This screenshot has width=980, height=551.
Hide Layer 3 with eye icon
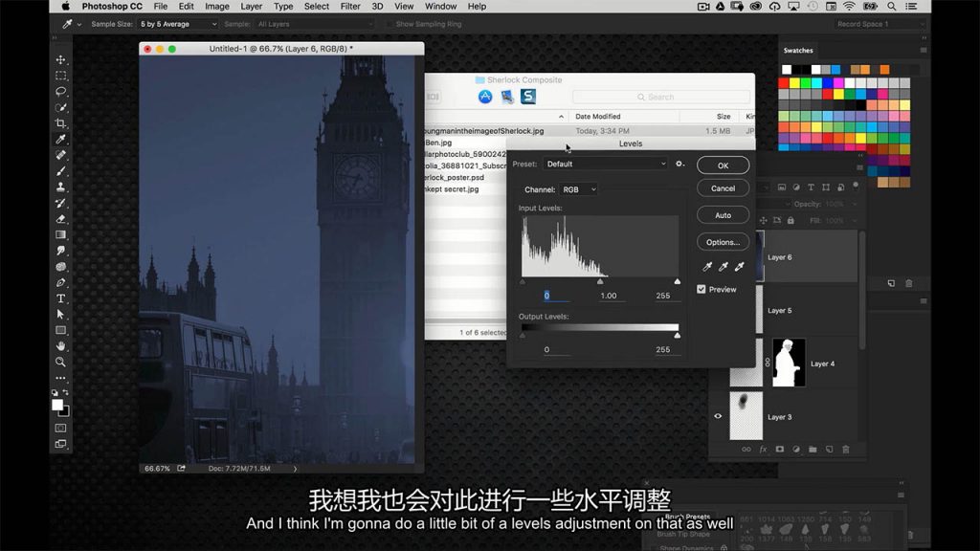[x=718, y=416]
